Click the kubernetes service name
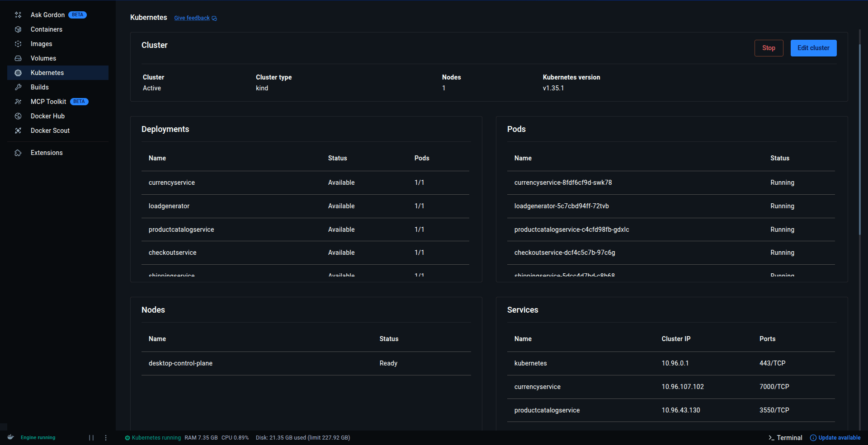This screenshot has width=868, height=445. point(531,363)
